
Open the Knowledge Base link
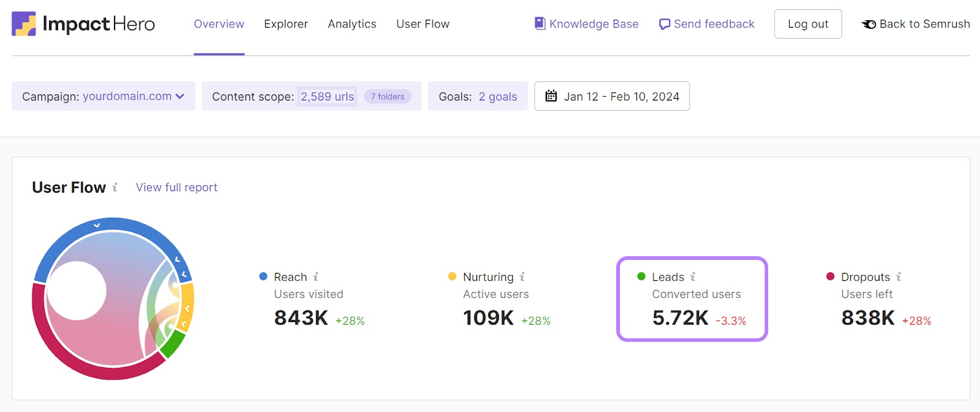point(587,24)
